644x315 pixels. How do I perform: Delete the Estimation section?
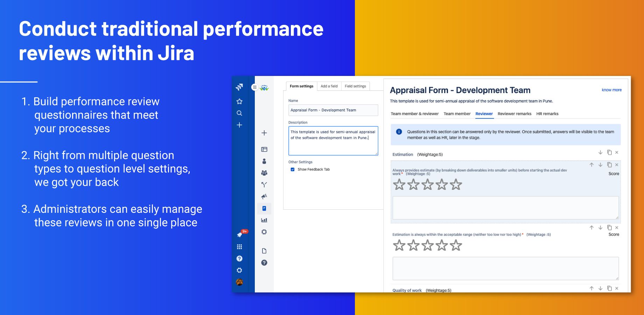[x=617, y=152]
